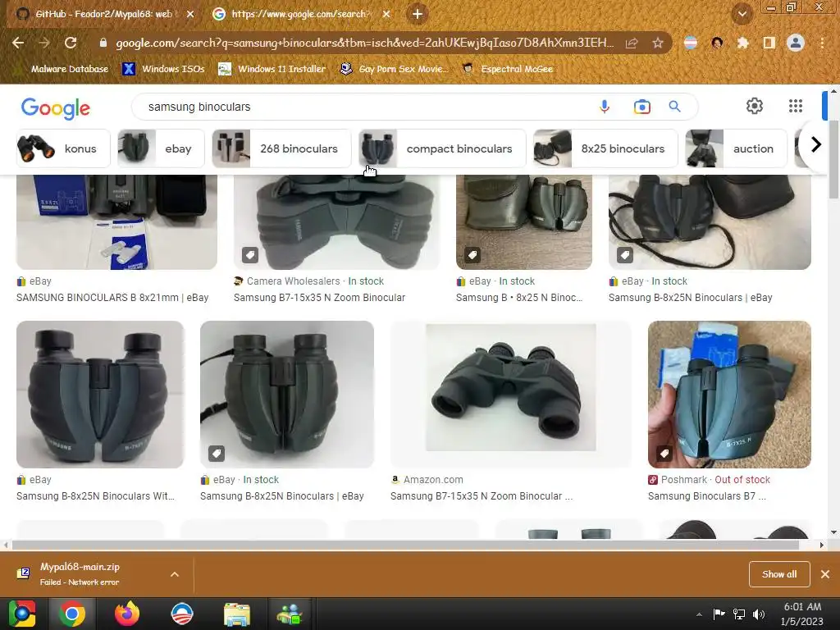This screenshot has height=630, width=840.
Task: Open the Windows ISOs bookmark
Action: click(163, 69)
